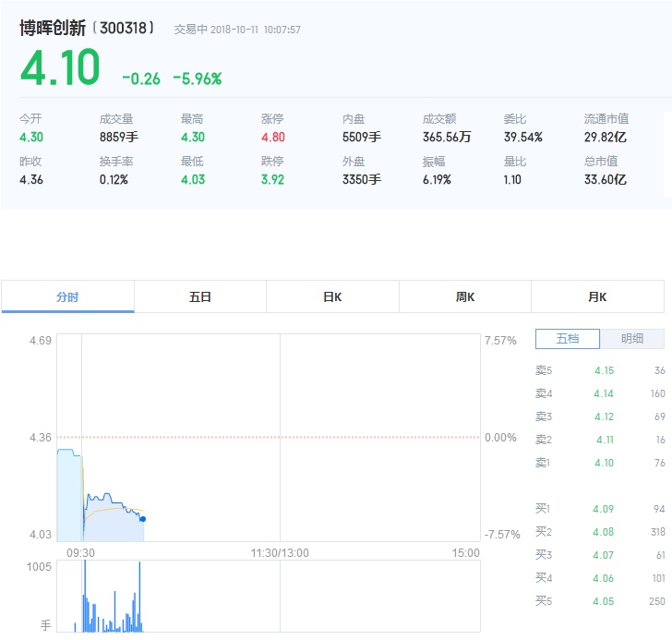This screenshot has width=672, height=640.
Task: Click the 内盘 value 5509手
Action: coord(362,138)
